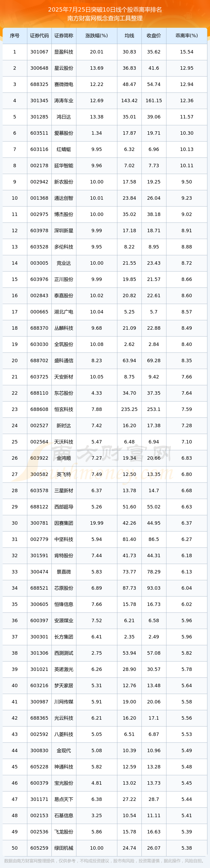Click the 证券代码 column header
210x868 pixels.
pos(39,36)
